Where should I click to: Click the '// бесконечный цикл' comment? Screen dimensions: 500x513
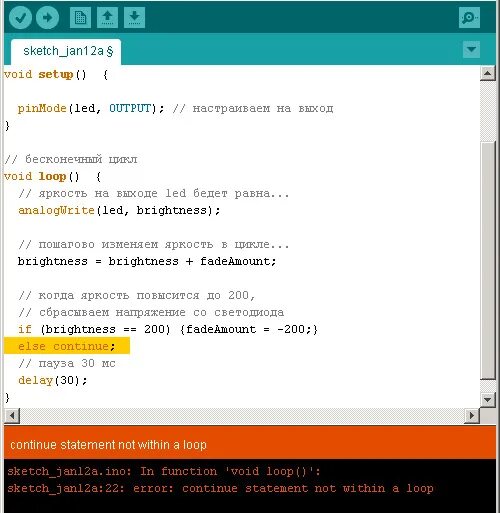tap(71, 159)
